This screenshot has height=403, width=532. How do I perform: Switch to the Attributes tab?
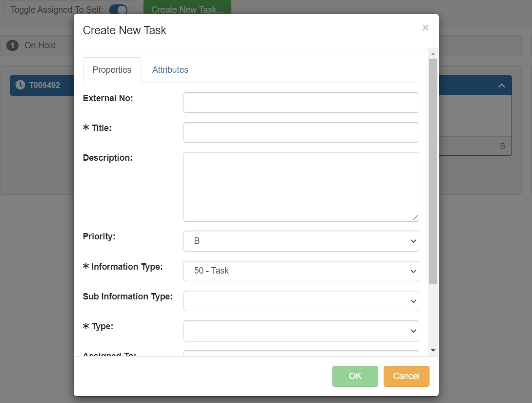click(170, 70)
